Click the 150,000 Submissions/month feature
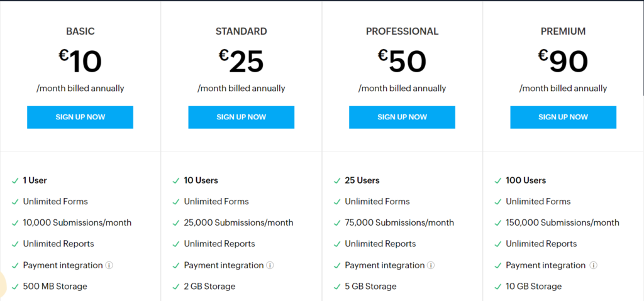The height and width of the screenshot is (301, 644). pyautogui.click(x=562, y=222)
